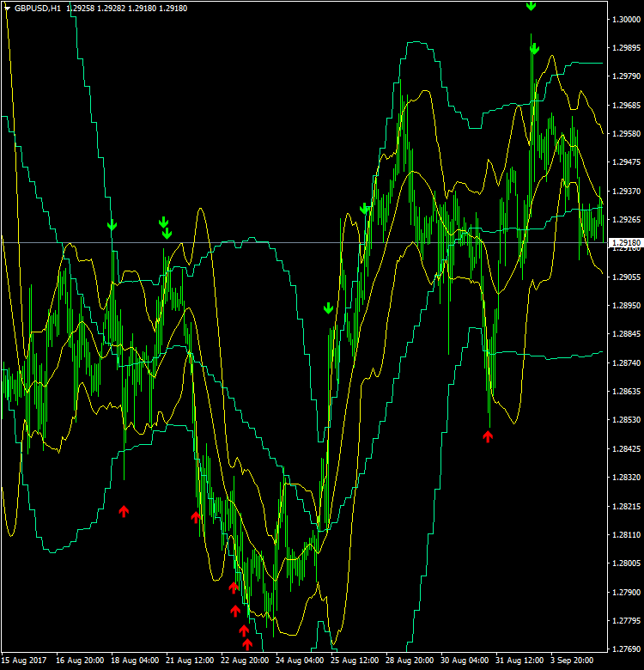The image size is (644, 670).
Task: Click the 15 Aug 2017 date label
Action: (24, 661)
